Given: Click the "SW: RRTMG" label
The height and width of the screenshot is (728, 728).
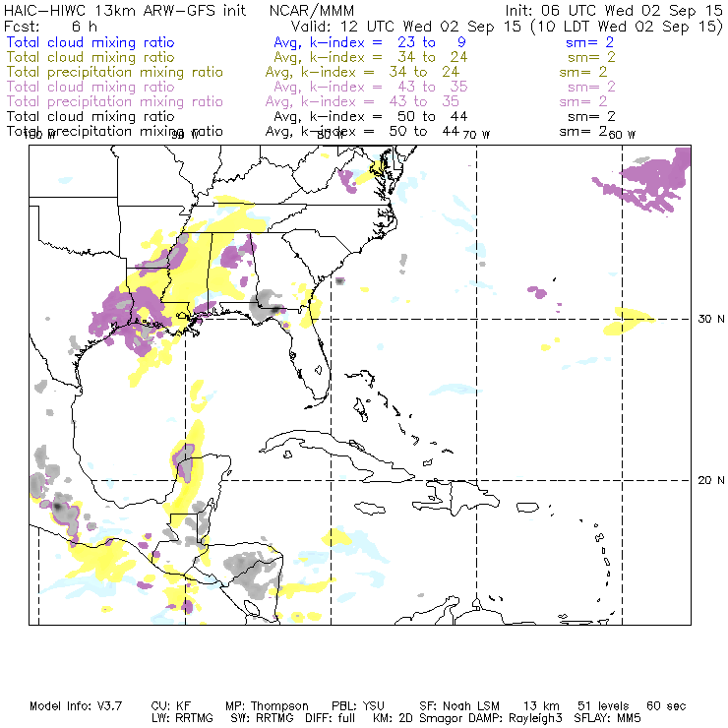Looking at the screenshot, I should [x=263, y=718].
